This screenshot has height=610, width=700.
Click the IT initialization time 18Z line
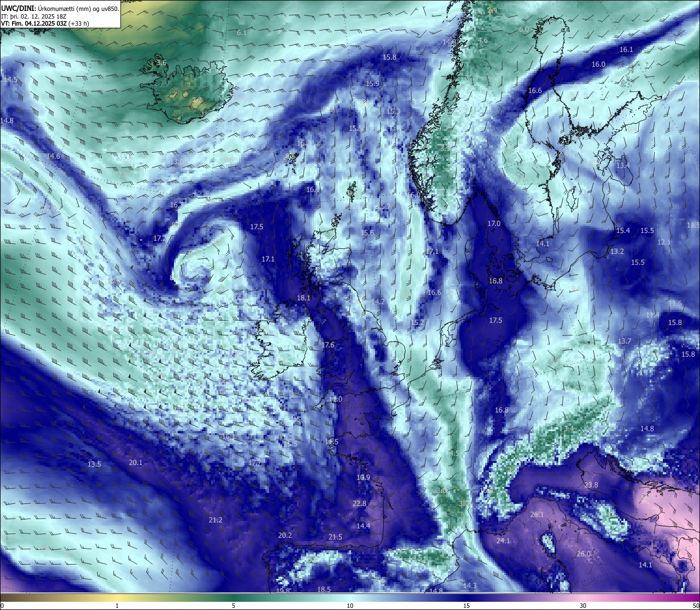coord(34,16)
